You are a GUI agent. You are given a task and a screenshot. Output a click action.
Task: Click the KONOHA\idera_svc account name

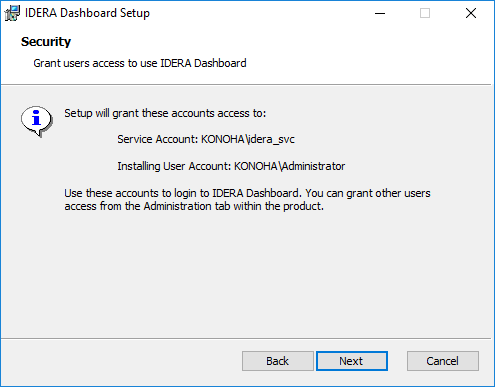[248, 139]
